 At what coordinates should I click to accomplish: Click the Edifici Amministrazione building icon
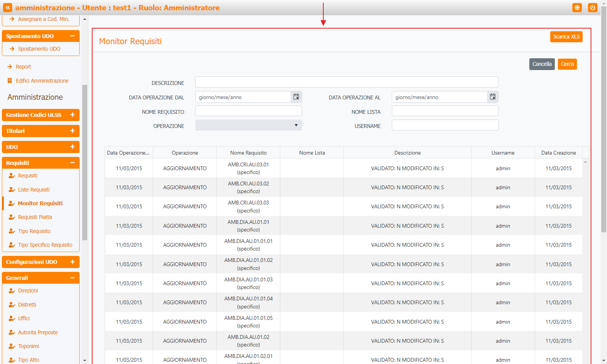[x=10, y=81]
